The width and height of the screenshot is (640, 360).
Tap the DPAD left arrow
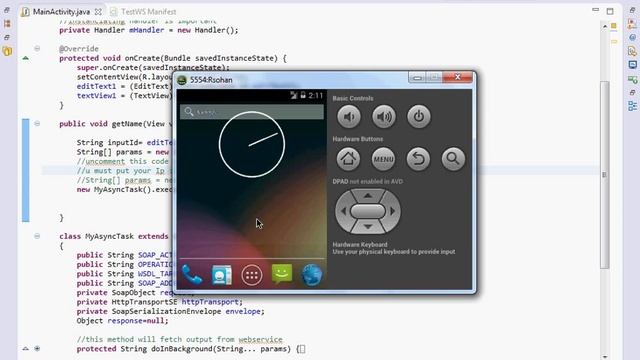(343, 211)
